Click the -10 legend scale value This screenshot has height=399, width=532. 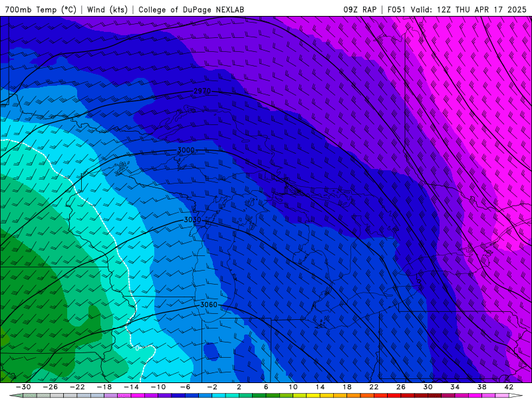pyautogui.click(x=158, y=387)
